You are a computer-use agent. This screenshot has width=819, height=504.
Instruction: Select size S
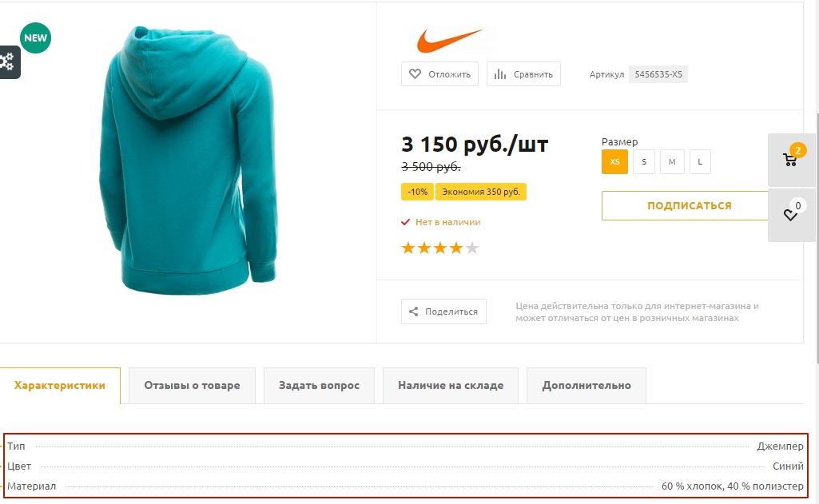(x=644, y=162)
